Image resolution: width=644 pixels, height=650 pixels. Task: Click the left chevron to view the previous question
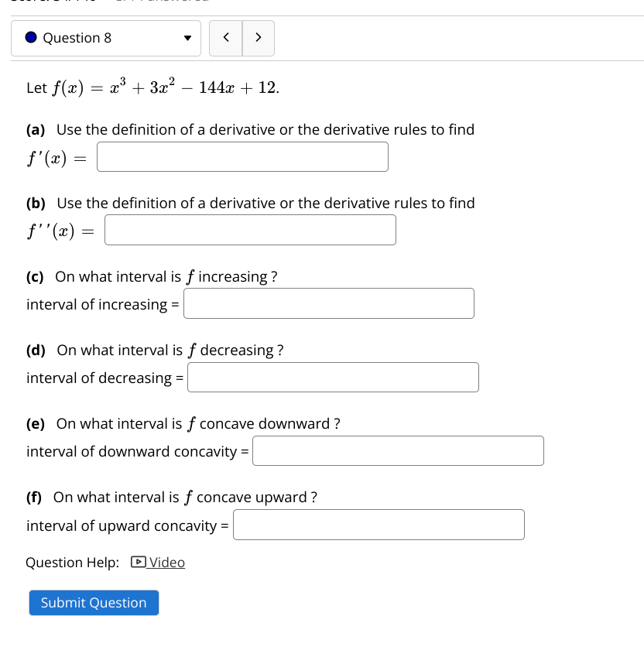[x=225, y=37]
